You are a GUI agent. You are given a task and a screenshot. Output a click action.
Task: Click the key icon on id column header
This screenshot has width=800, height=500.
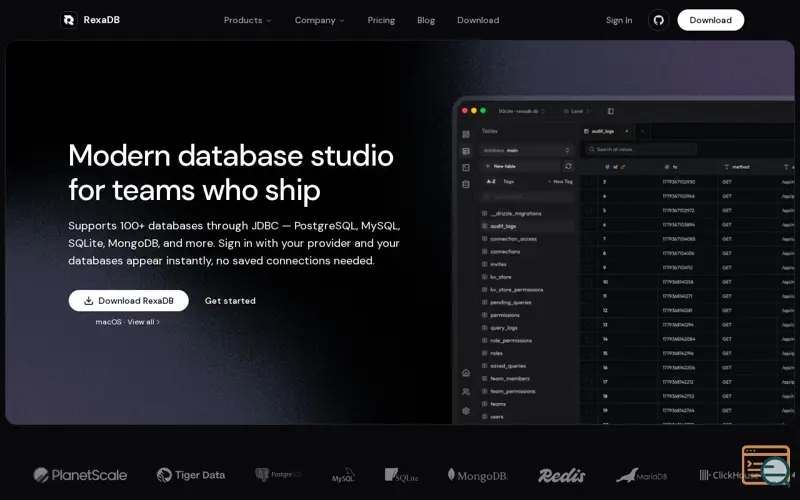[x=623, y=167]
